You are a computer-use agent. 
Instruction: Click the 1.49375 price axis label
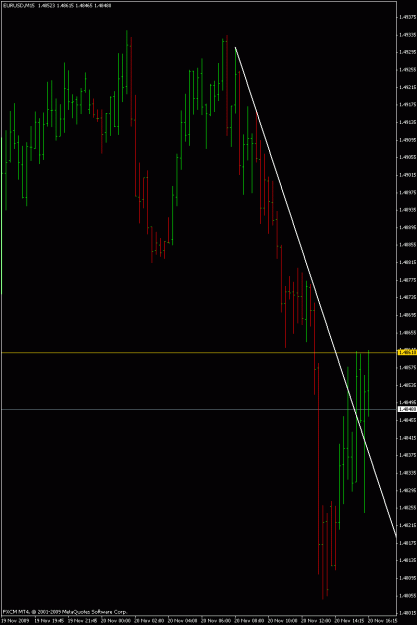click(407, 17)
